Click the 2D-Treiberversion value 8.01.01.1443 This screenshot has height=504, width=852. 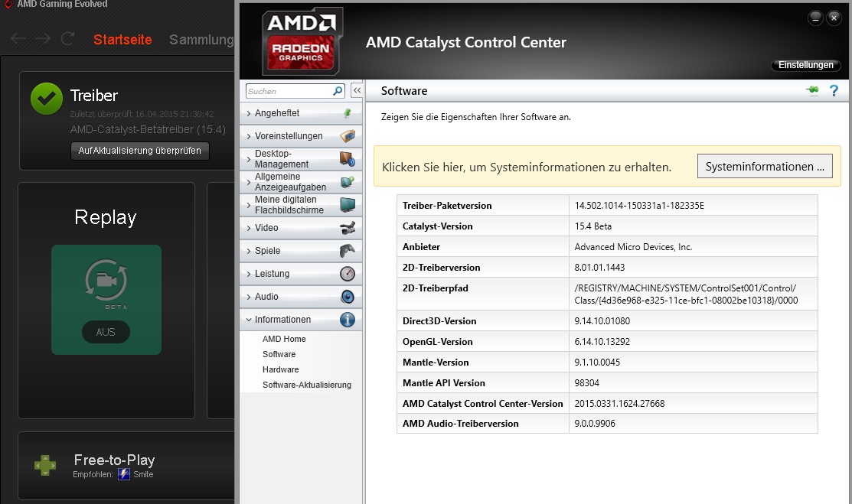click(x=599, y=267)
